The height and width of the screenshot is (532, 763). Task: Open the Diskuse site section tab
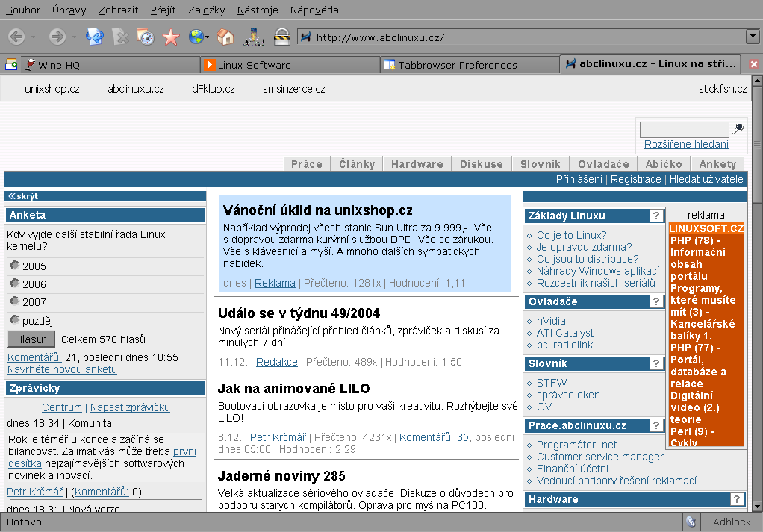[482, 164]
